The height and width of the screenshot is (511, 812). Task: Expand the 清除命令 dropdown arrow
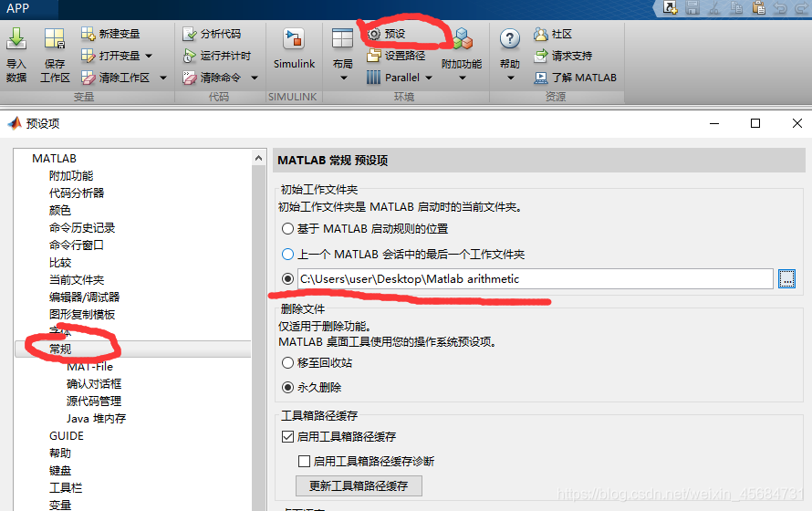point(255,78)
